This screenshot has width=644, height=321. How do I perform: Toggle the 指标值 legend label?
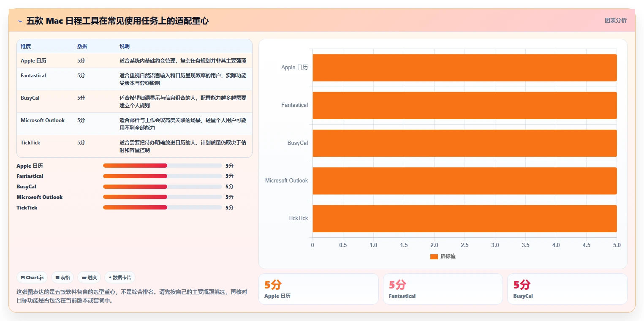click(448, 256)
